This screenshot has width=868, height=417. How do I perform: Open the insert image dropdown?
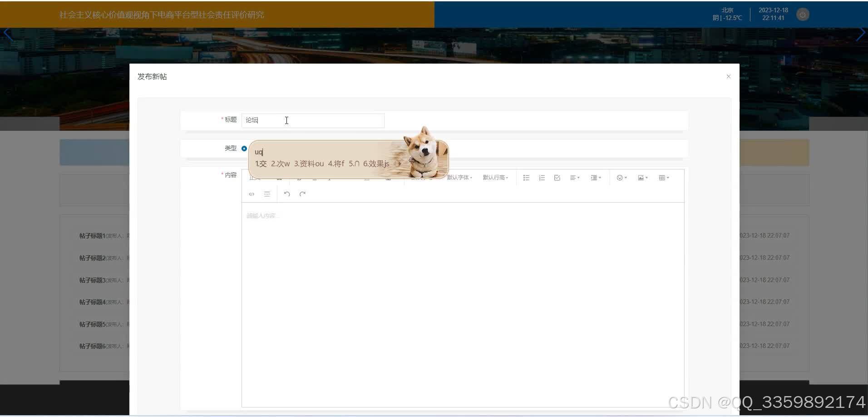(x=643, y=178)
